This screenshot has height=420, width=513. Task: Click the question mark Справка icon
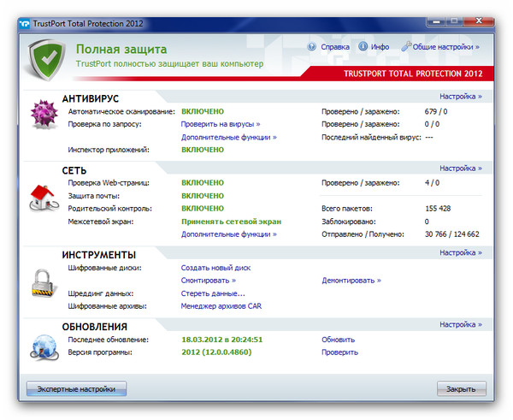[312, 47]
